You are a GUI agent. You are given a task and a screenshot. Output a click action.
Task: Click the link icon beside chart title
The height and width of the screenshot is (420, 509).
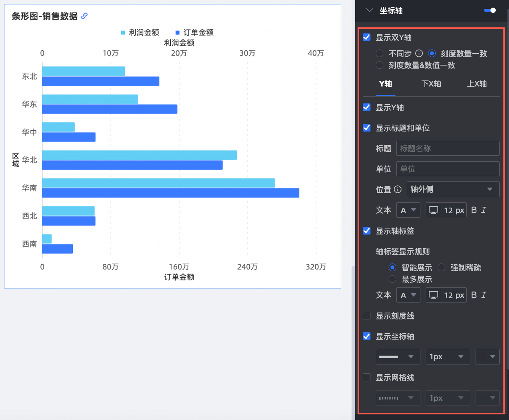(84, 16)
